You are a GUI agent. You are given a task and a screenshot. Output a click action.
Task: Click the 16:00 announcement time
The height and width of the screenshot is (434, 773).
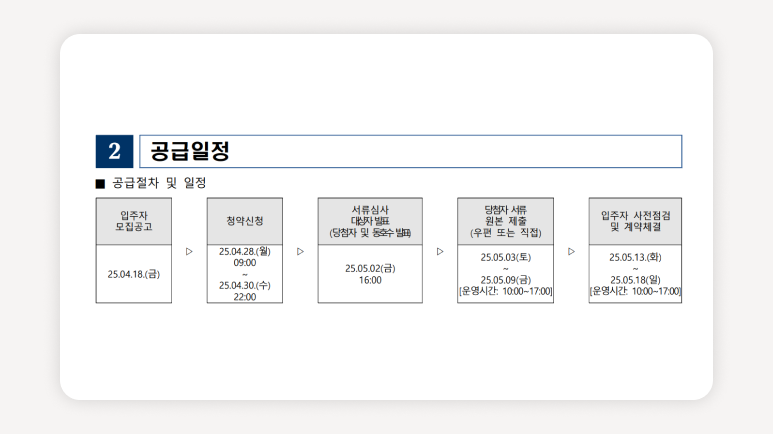pos(370,280)
